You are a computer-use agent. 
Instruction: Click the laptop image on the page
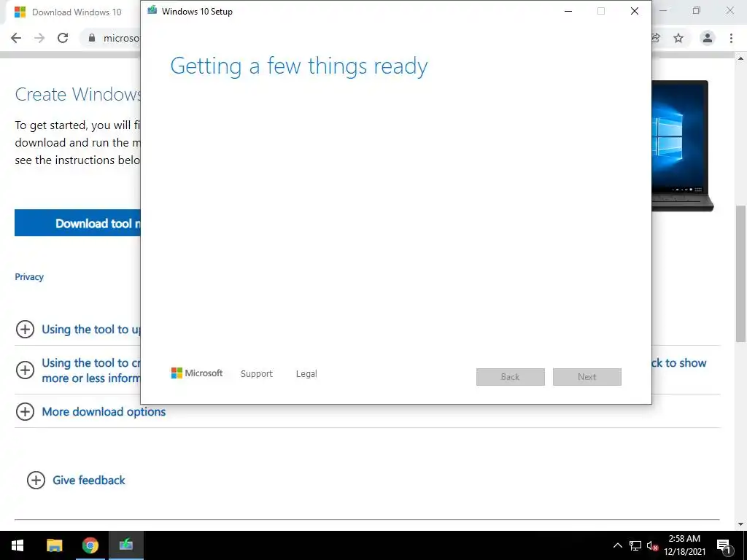pyautogui.click(x=683, y=145)
